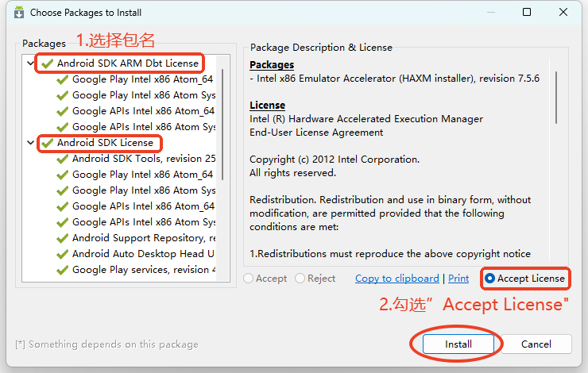Click green checkmark beside Android SDK ARM Dbt License

click(x=48, y=63)
